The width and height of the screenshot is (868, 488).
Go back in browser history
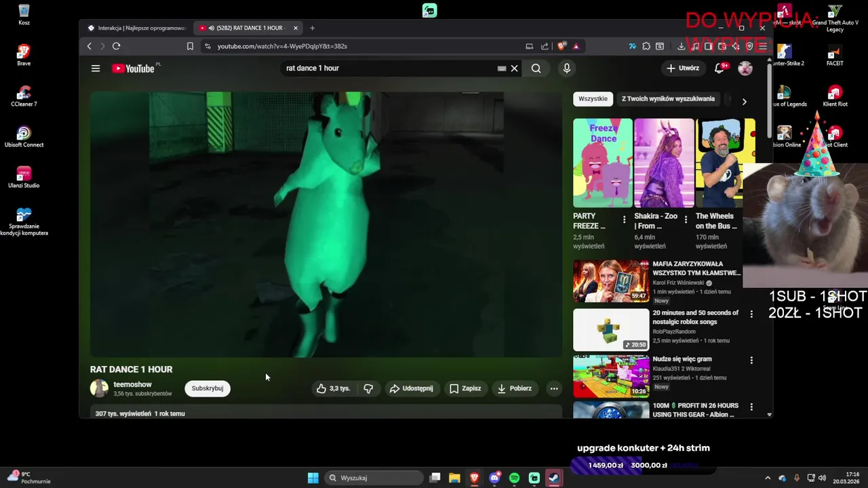90,46
